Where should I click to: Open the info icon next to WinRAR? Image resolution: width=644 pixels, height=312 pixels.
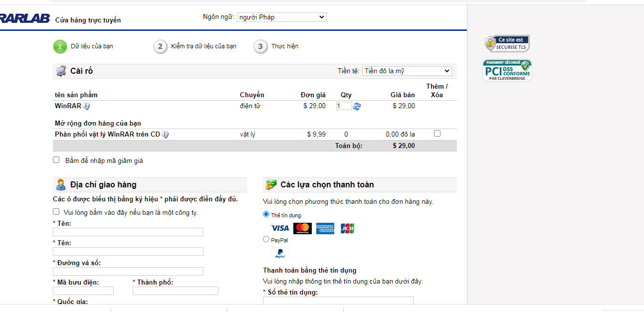click(86, 106)
